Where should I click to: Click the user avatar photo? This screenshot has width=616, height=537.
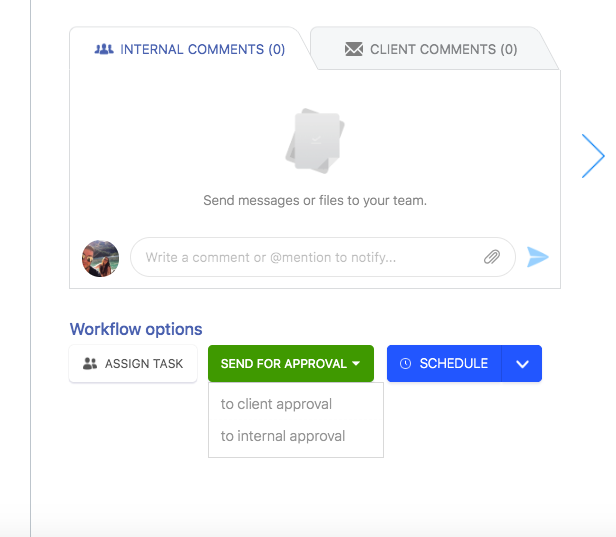[x=101, y=258]
